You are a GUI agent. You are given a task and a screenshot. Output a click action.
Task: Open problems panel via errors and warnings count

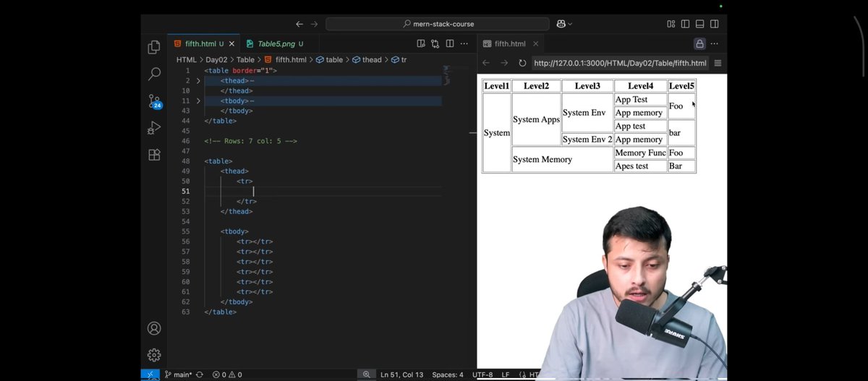(x=227, y=374)
